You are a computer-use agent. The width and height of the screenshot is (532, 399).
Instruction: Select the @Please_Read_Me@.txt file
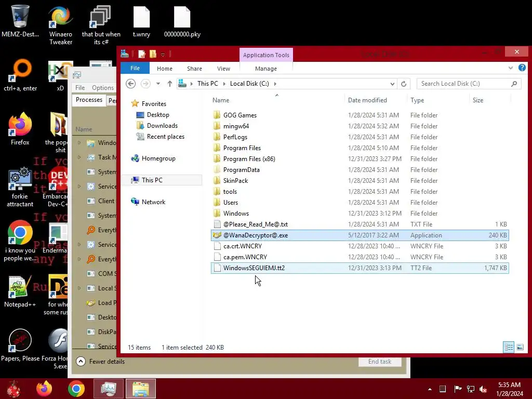(360, 224)
